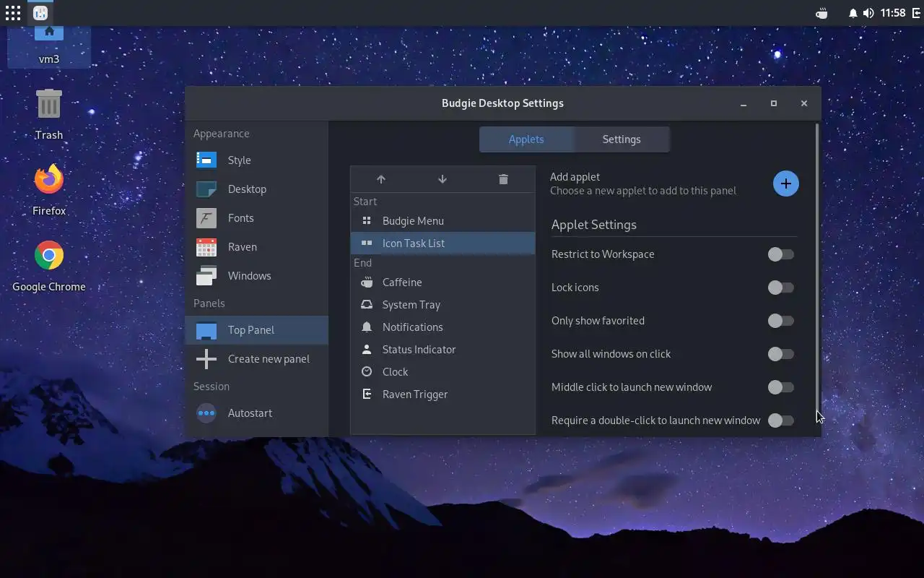Select the Clock row text
The height and width of the screenshot is (578, 924).
pos(396,372)
